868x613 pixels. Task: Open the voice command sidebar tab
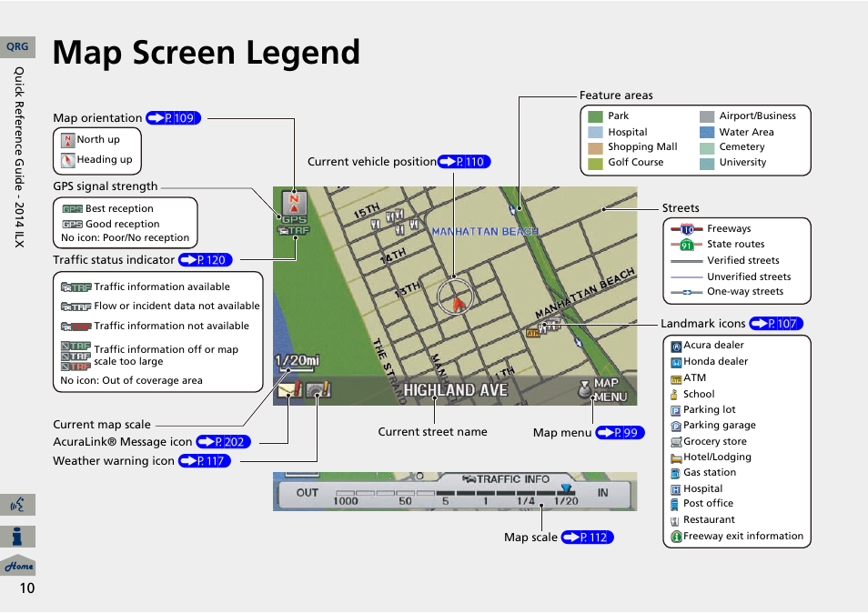(17, 505)
